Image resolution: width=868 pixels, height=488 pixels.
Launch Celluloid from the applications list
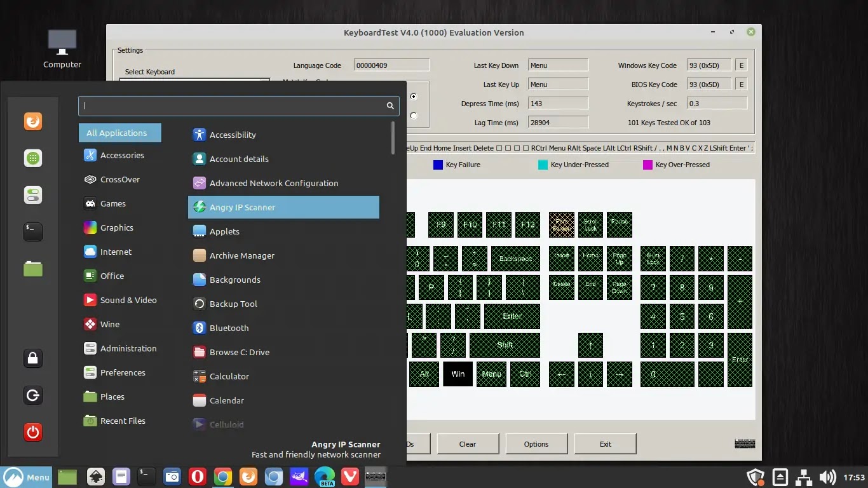(x=283, y=424)
